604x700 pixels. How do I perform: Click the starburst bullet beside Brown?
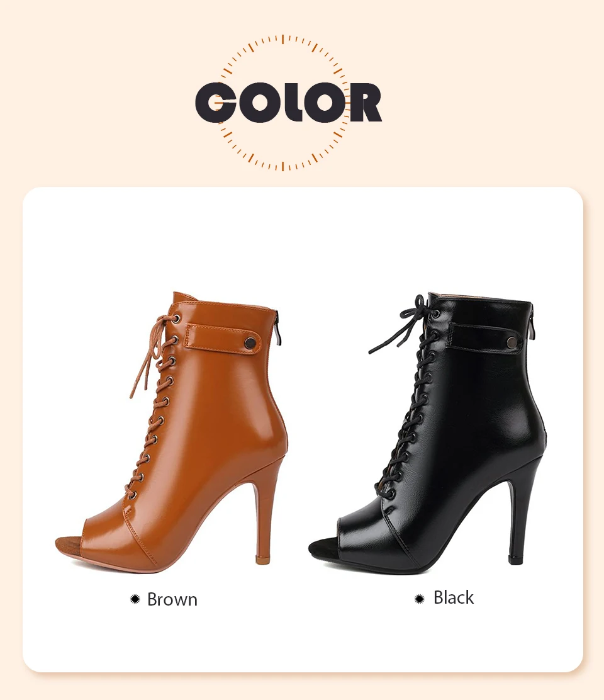pos(135,599)
